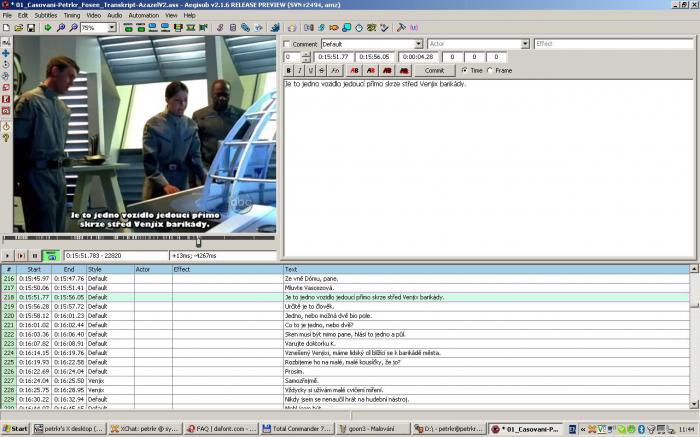Toggle the realtime visual tool button
This screenshot has width=700, height=437.
[6, 126]
